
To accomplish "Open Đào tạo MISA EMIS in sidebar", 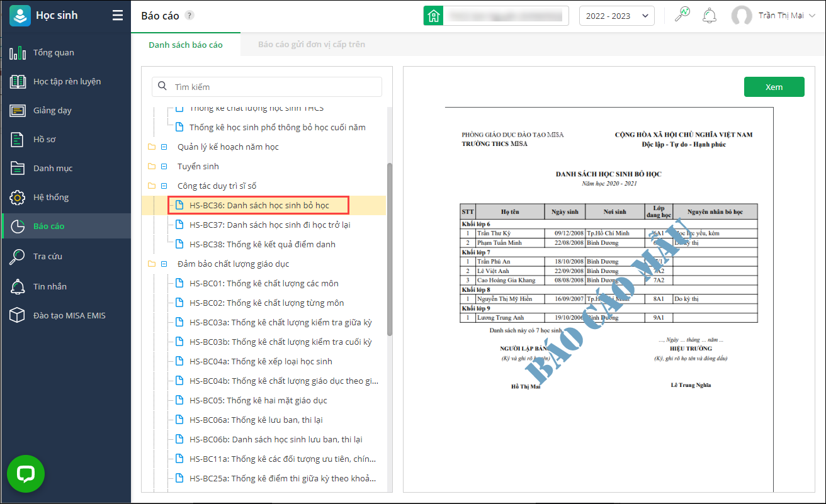I will pyautogui.click(x=66, y=315).
